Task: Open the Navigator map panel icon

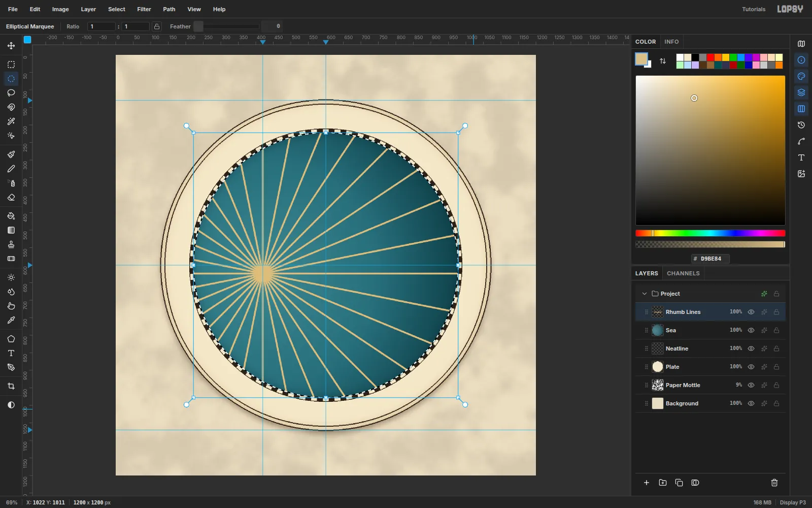Action: coord(801,44)
